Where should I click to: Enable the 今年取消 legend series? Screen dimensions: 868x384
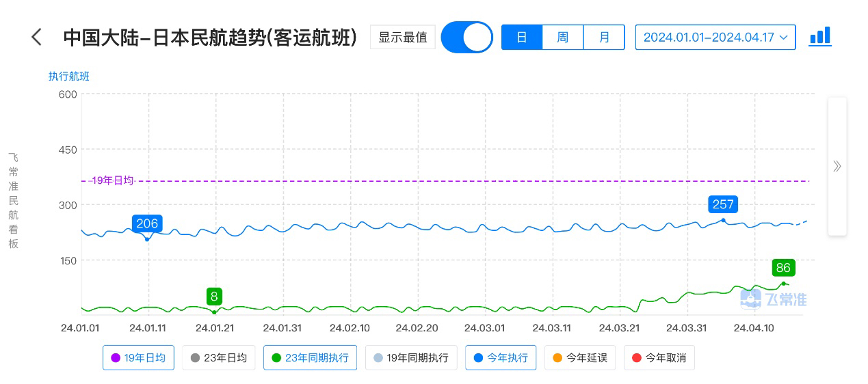(659, 357)
